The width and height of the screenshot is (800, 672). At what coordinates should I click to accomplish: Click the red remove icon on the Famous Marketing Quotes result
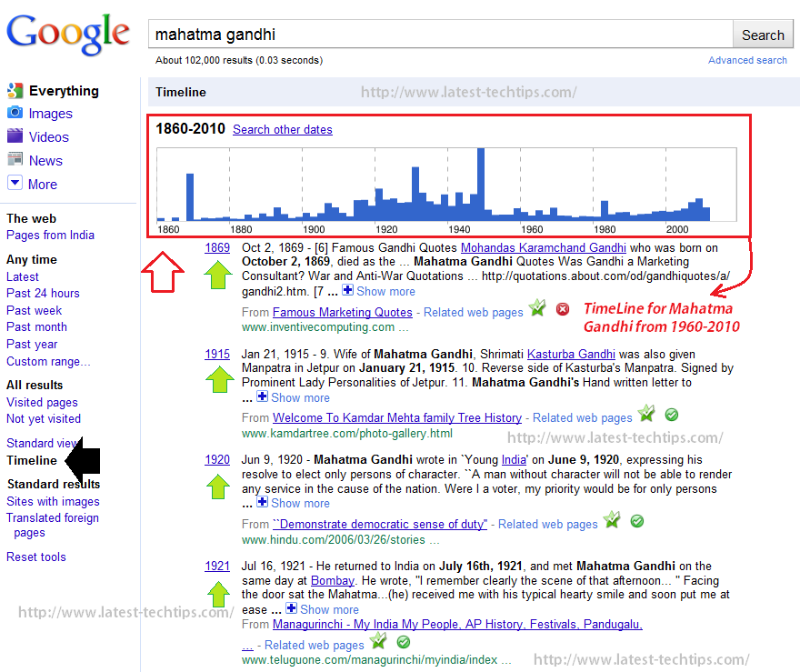coord(563,309)
